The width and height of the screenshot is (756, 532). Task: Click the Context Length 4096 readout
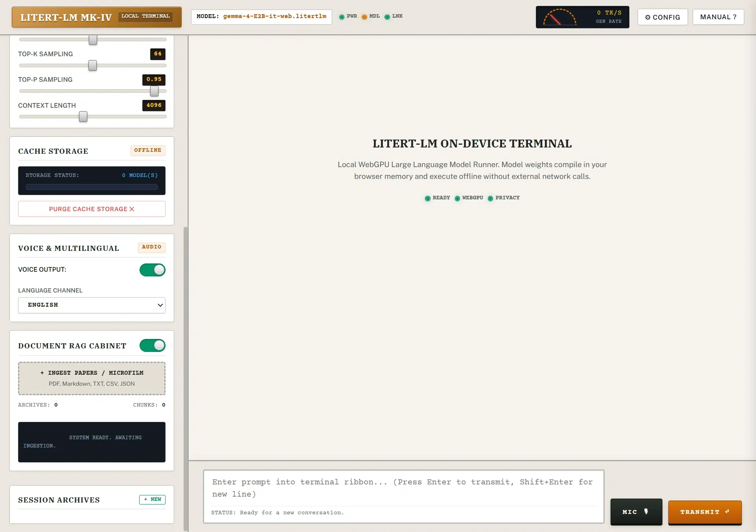coord(154,105)
